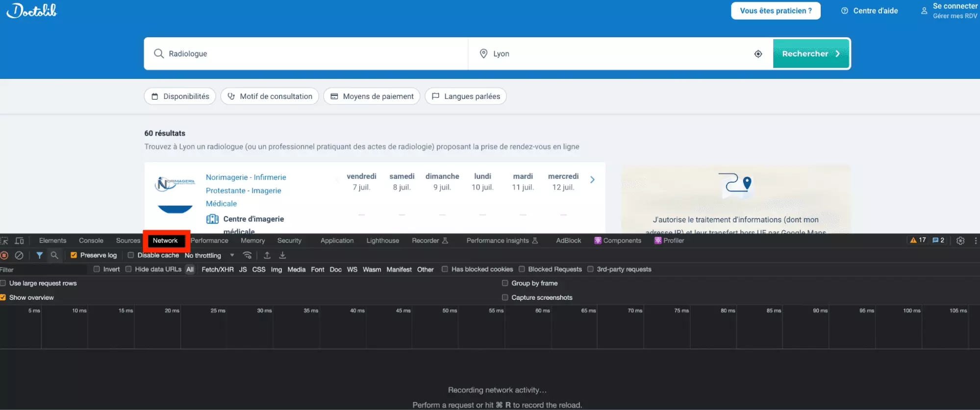
Task: Select the Fetch/XHR request type filter
Action: click(x=217, y=269)
